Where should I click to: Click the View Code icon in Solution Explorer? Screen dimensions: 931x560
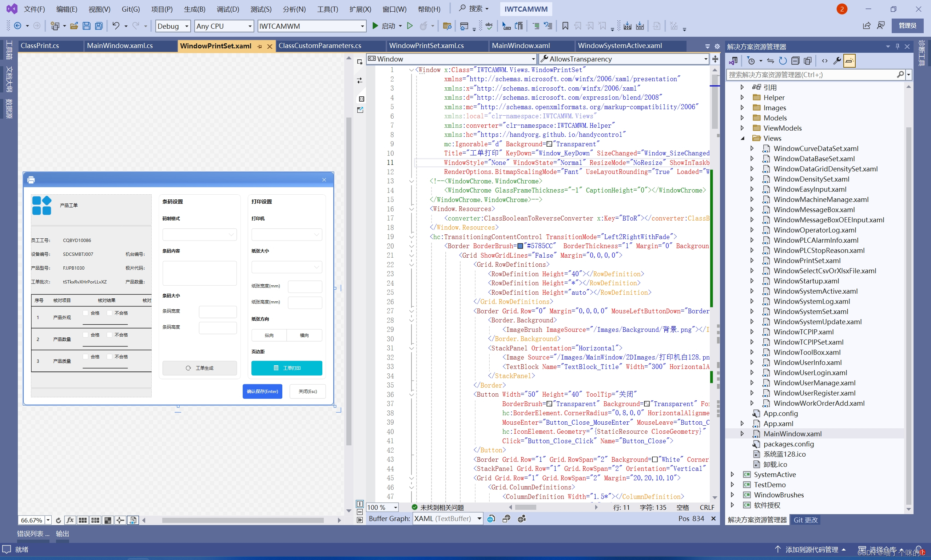[825, 61]
